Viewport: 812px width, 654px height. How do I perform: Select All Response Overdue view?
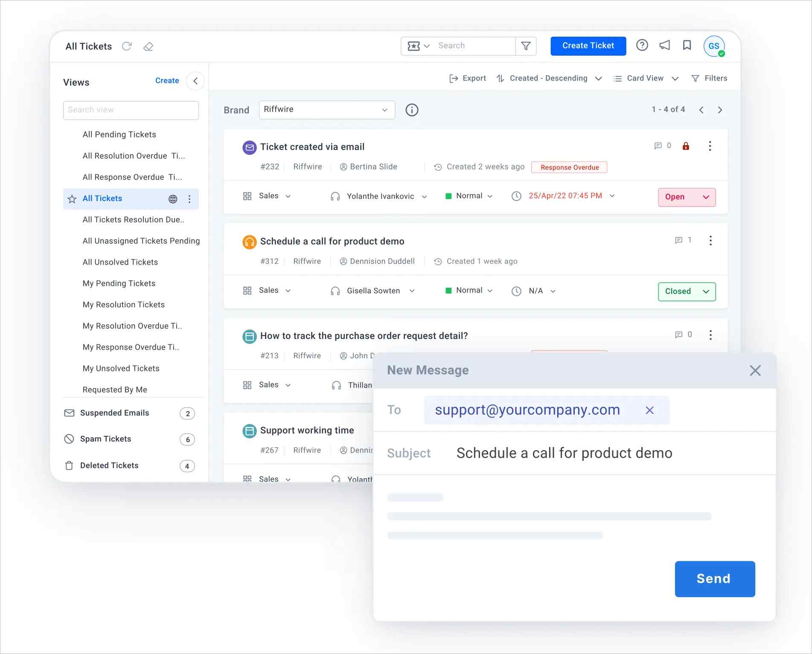coord(132,177)
